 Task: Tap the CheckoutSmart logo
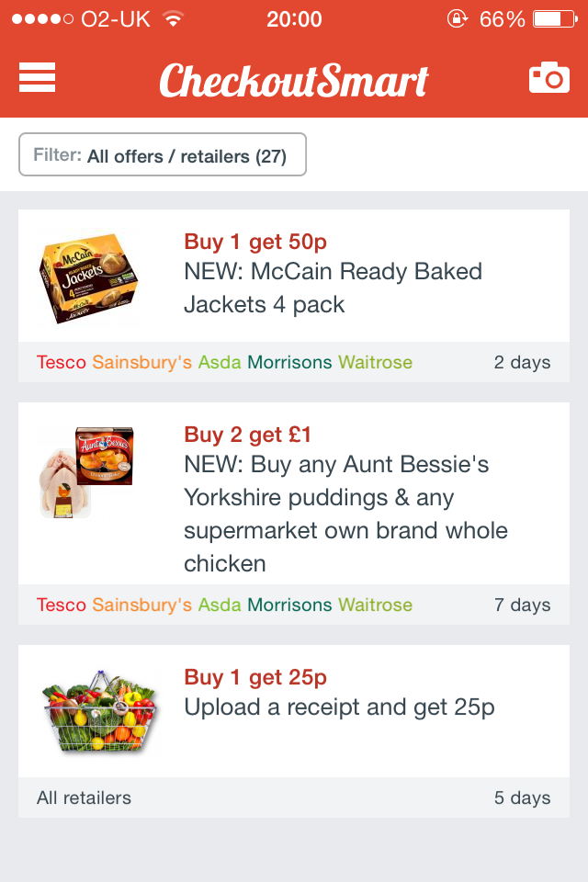294,81
